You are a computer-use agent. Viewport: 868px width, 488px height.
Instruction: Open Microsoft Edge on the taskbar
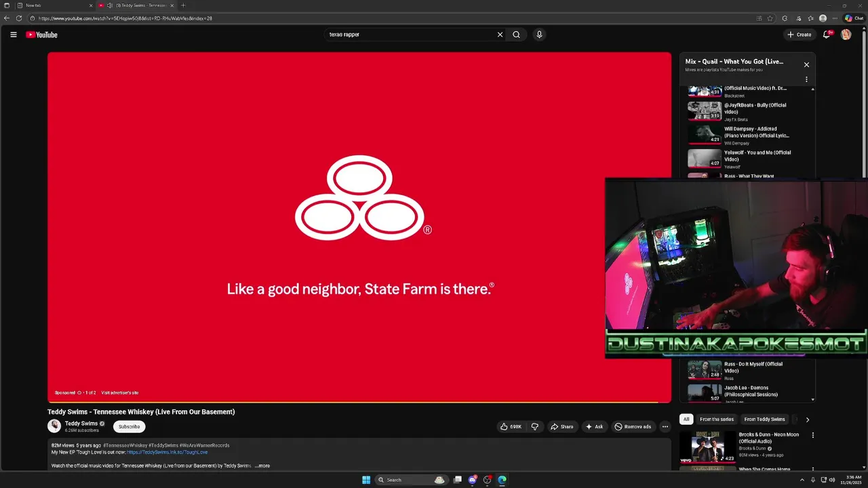click(502, 480)
